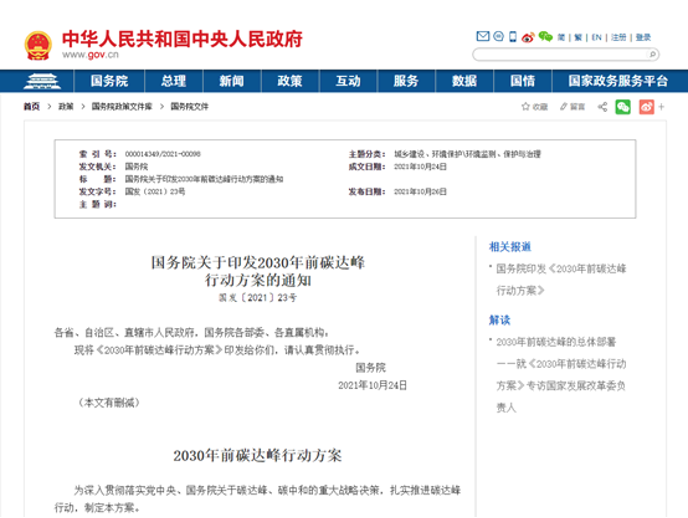Click the mail envelope icon in header
The width and height of the screenshot is (688, 518).
482,37
